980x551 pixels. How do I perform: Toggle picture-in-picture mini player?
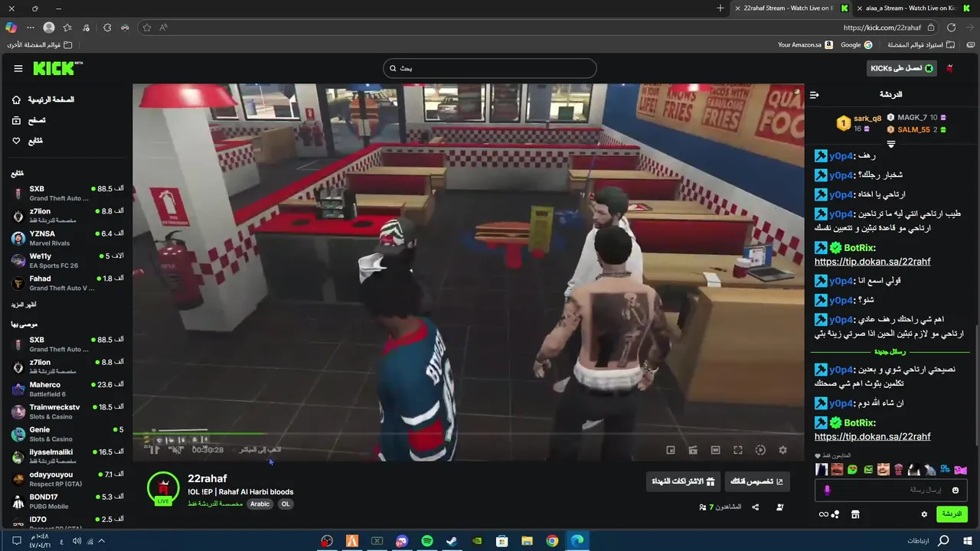pos(671,450)
